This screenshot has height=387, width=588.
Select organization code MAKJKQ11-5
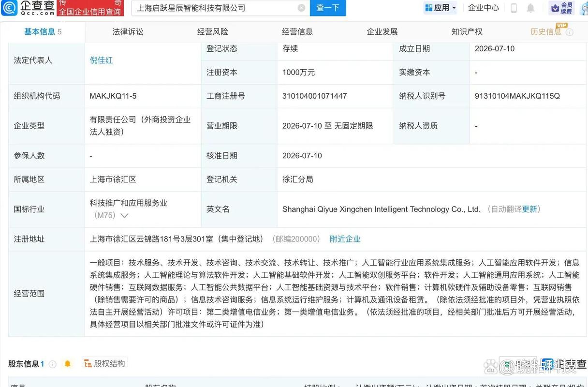pos(113,96)
